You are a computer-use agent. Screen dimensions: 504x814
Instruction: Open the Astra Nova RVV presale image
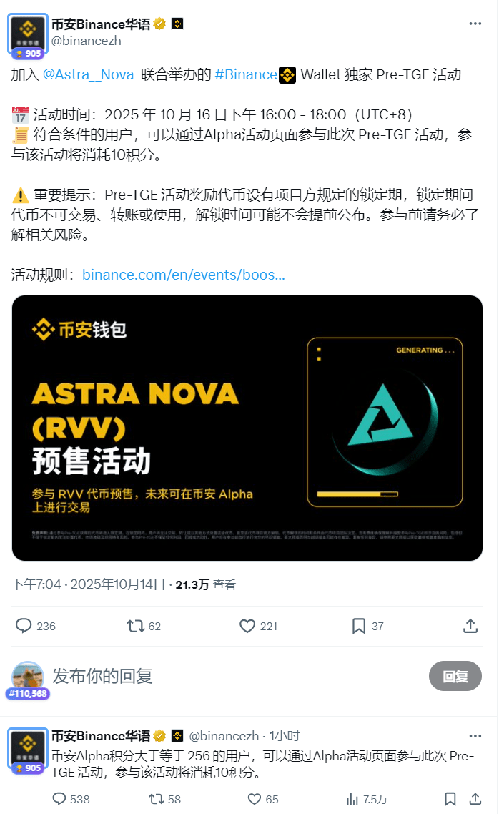[x=247, y=428]
